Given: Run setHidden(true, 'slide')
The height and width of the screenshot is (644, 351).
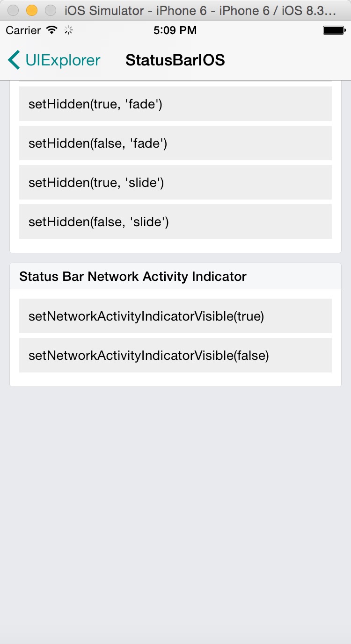Looking at the screenshot, I should click(175, 182).
